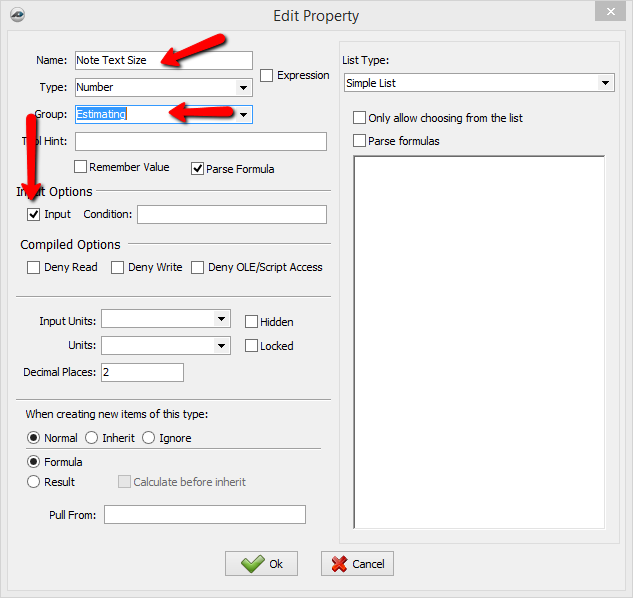Image resolution: width=633 pixels, height=598 pixels.
Task: Check the Locked checkbox
Action: (x=251, y=346)
